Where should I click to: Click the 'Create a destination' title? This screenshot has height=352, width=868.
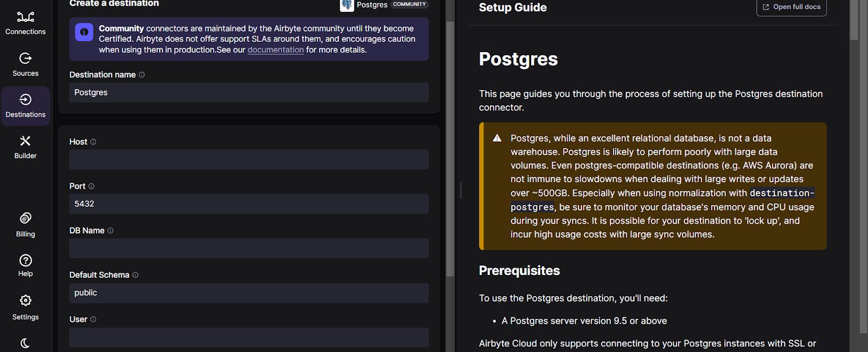pos(114,4)
